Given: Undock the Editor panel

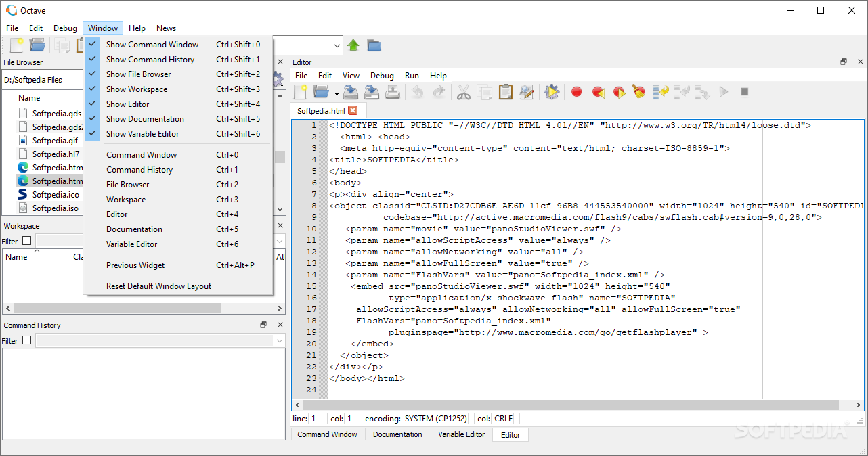Looking at the screenshot, I should tap(844, 62).
